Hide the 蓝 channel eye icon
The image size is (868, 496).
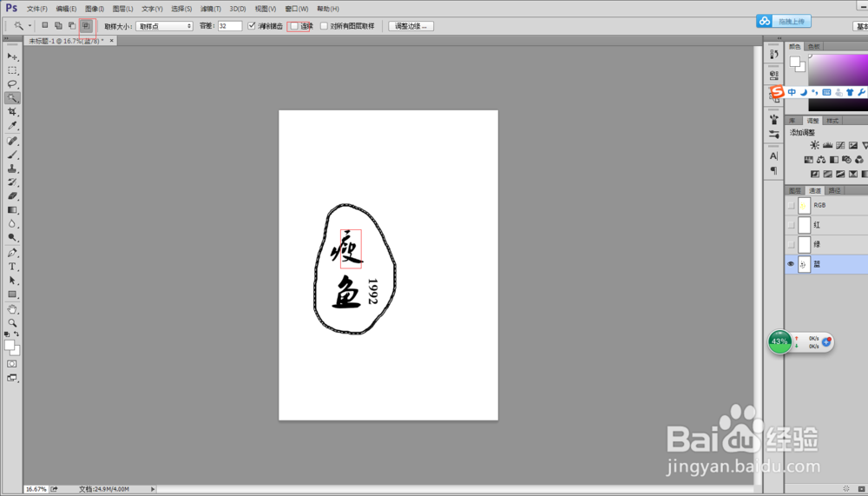(791, 264)
